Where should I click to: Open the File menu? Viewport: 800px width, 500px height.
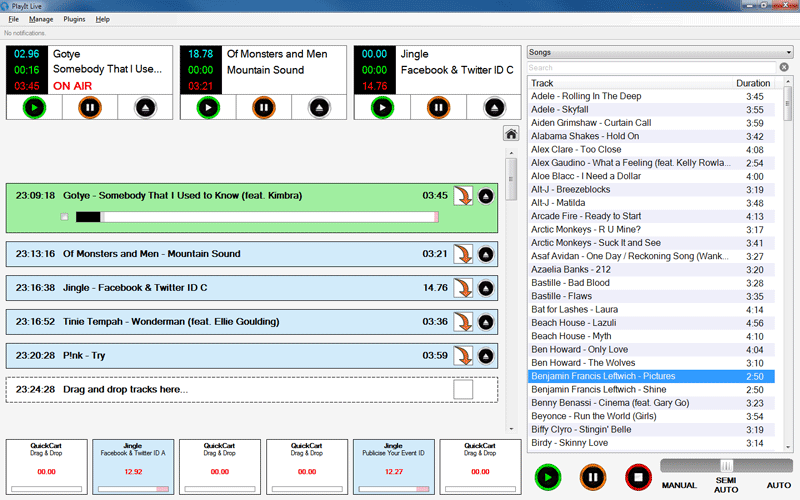click(x=13, y=19)
